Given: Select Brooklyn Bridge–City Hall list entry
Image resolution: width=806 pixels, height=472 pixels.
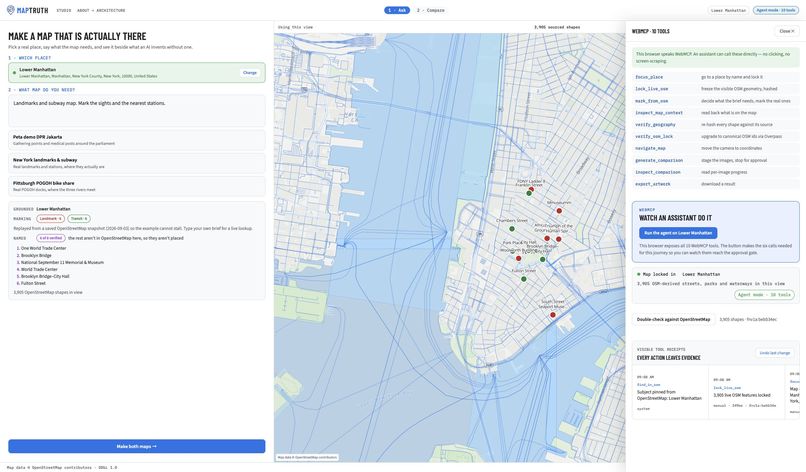Looking at the screenshot, I should point(45,276).
